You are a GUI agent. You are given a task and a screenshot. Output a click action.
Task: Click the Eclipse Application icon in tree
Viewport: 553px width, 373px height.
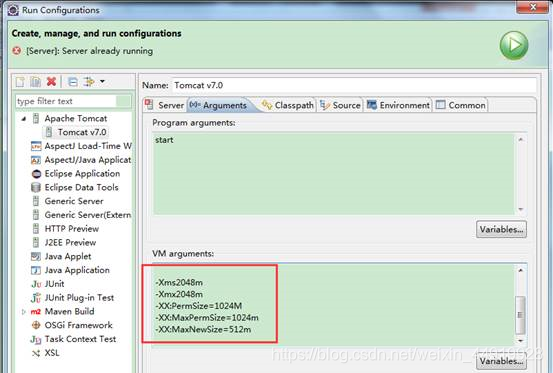[x=36, y=174]
